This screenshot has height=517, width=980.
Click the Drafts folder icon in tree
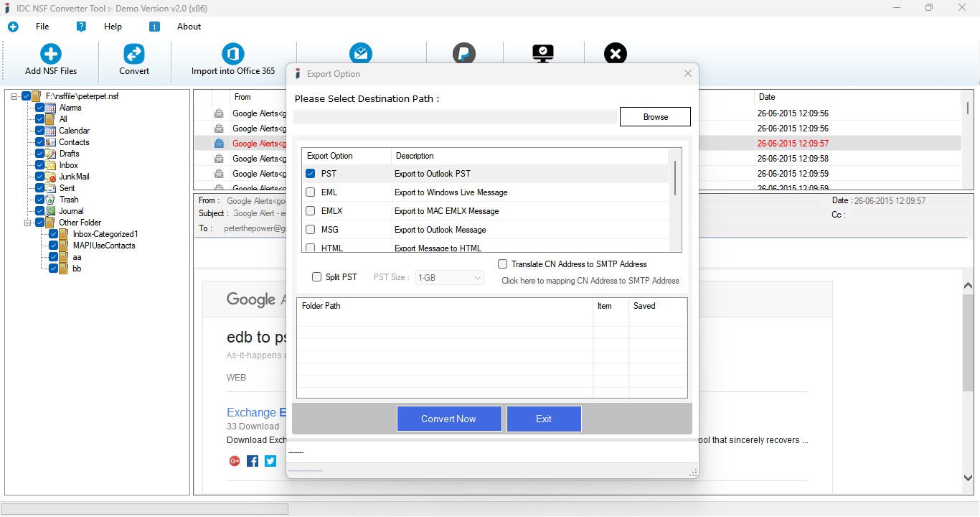[51, 154]
